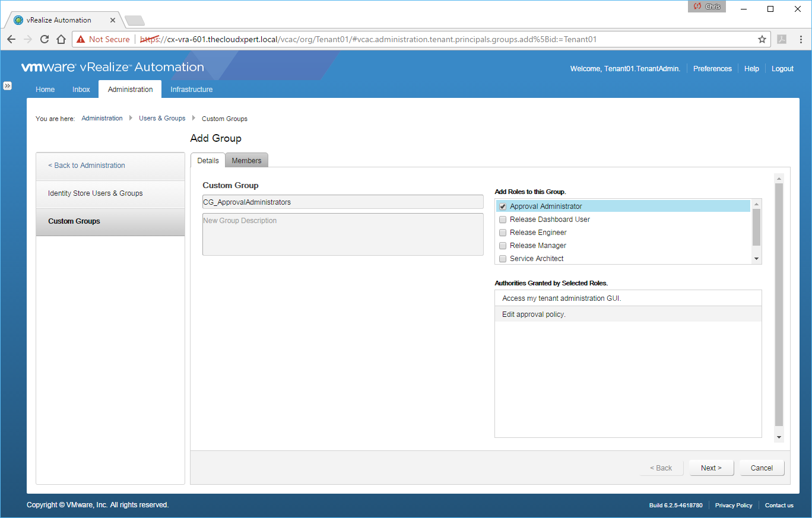
Task: Switch to the Members tab
Action: pyautogui.click(x=246, y=161)
